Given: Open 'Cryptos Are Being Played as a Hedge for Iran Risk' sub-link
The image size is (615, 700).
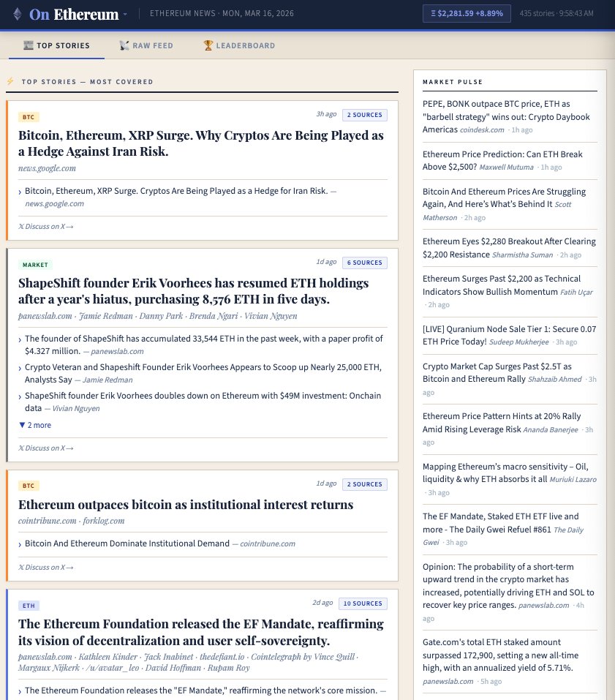Looking at the screenshot, I should tap(177, 191).
